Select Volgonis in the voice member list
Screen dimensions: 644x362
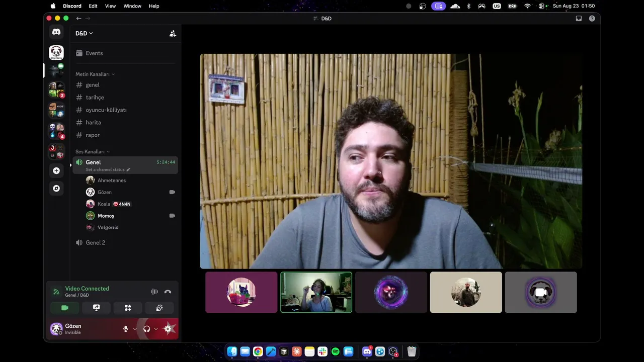tap(131, 227)
